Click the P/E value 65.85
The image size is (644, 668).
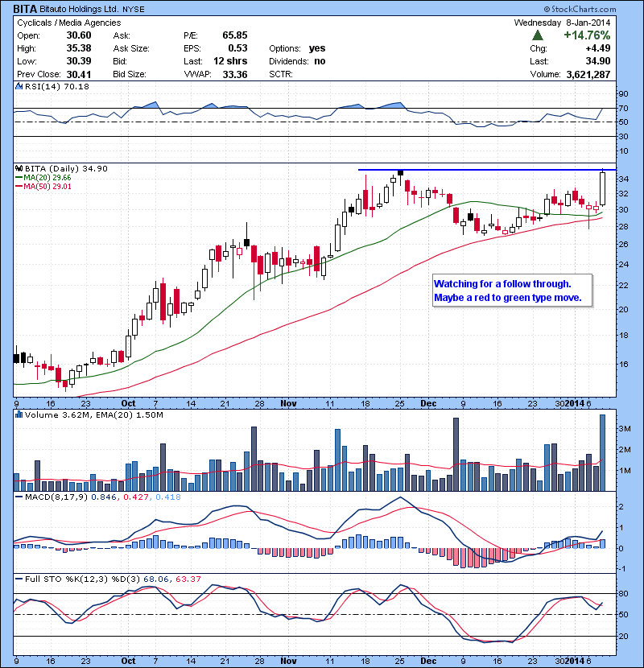(x=235, y=35)
